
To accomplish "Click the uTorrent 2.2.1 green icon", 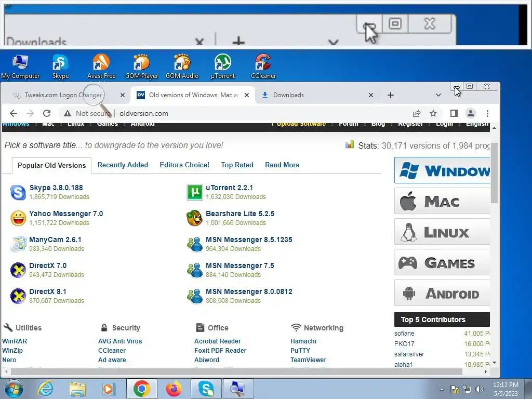I will point(195,192).
